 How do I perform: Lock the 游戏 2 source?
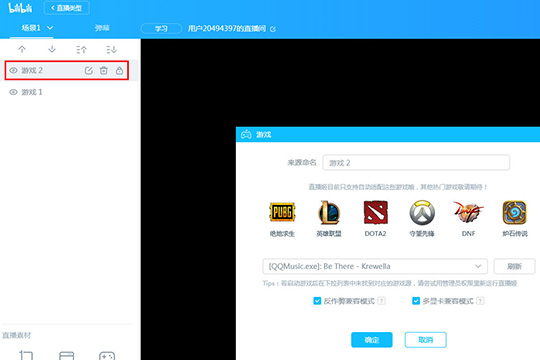(x=119, y=71)
